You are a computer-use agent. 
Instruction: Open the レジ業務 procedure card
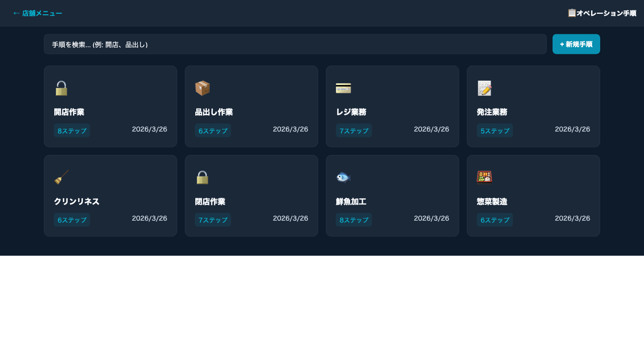392,106
